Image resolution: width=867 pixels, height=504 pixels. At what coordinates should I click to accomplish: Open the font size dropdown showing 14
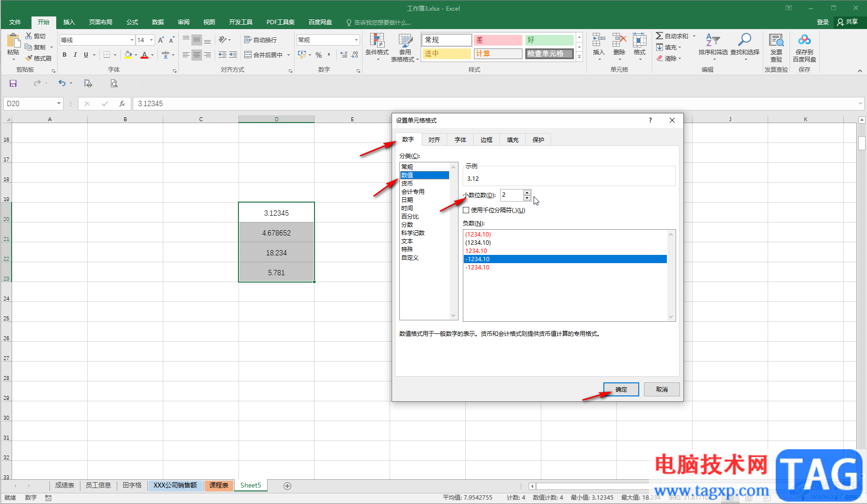[152, 40]
